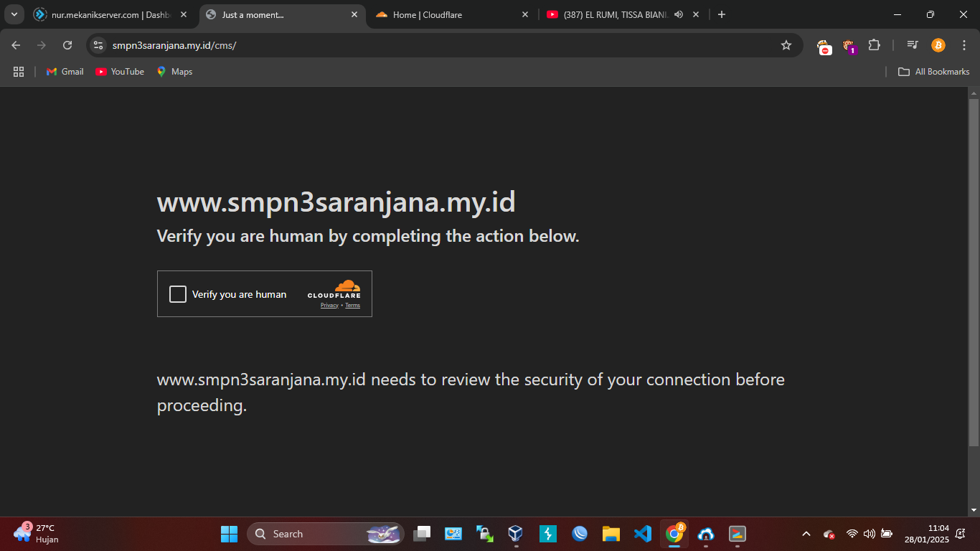Image resolution: width=980 pixels, height=551 pixels.
Task: Switch to the nur.mekanikserver.com Dashboard tab
Action: click(x=110, y=14)
